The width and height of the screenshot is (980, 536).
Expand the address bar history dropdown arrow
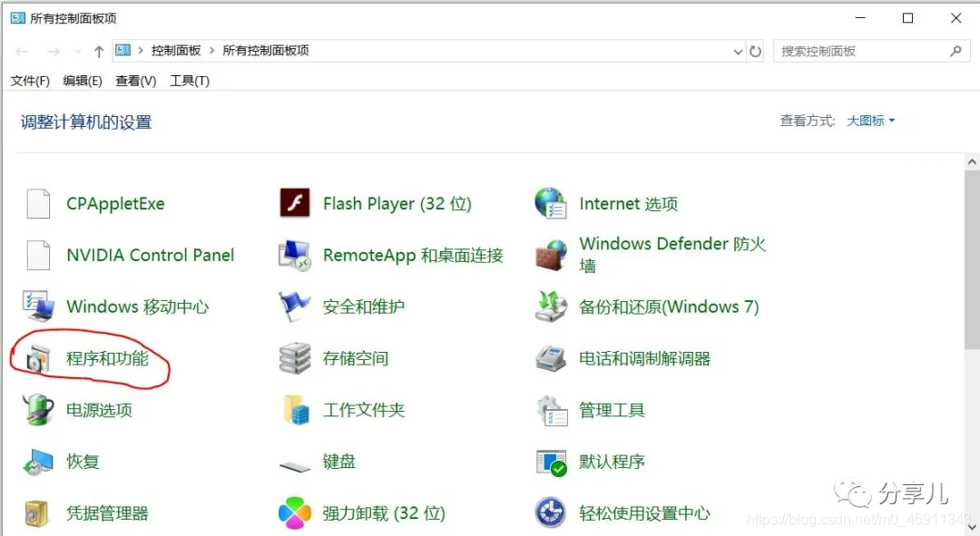click(738, 51)
